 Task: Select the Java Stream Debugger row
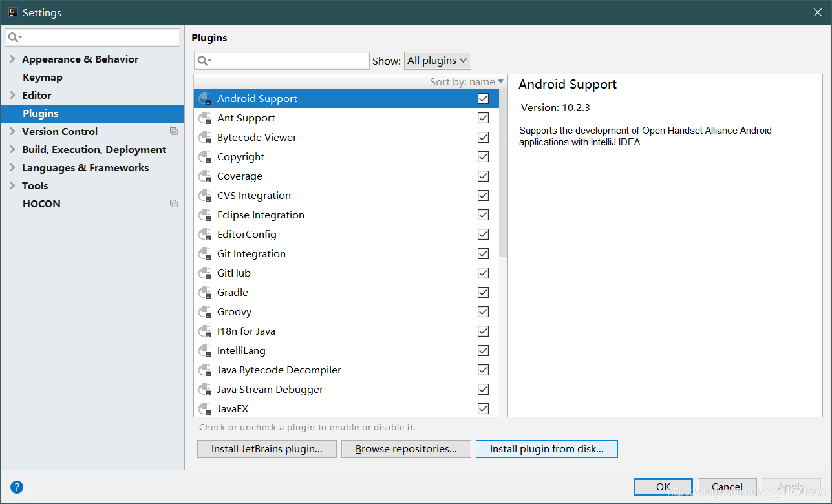pyautogui.click(x=347, y=390)
